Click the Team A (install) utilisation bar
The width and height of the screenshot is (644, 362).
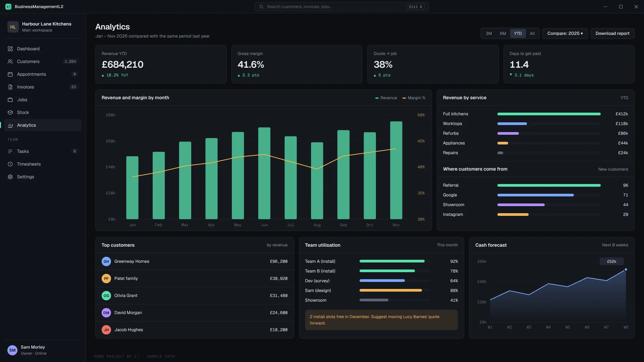pyautogui.click(x=392, y=261)
